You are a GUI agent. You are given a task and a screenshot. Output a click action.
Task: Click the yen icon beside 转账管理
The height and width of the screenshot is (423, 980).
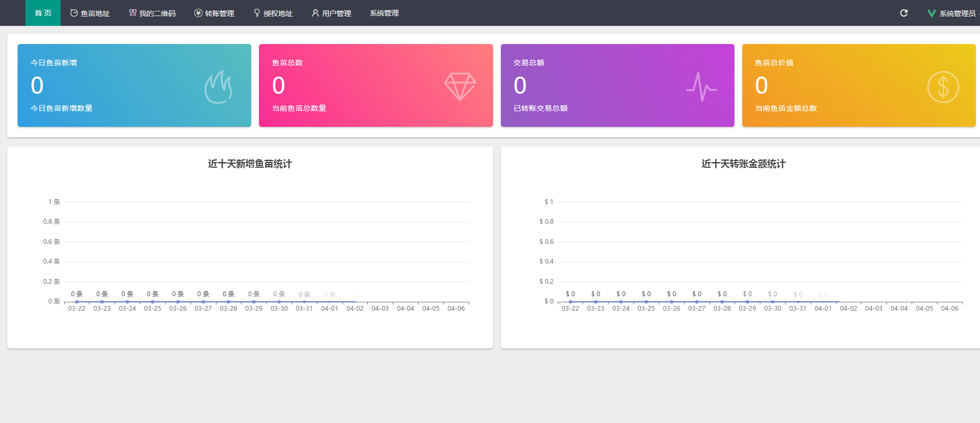click(x=198, y=13)
